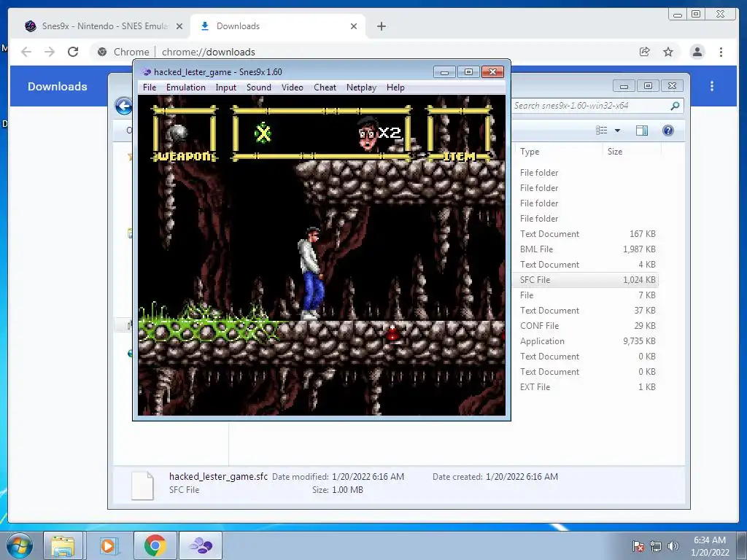The image size is (747, 560).
Task: Reload the Chrome page
Action: (73, 52)
